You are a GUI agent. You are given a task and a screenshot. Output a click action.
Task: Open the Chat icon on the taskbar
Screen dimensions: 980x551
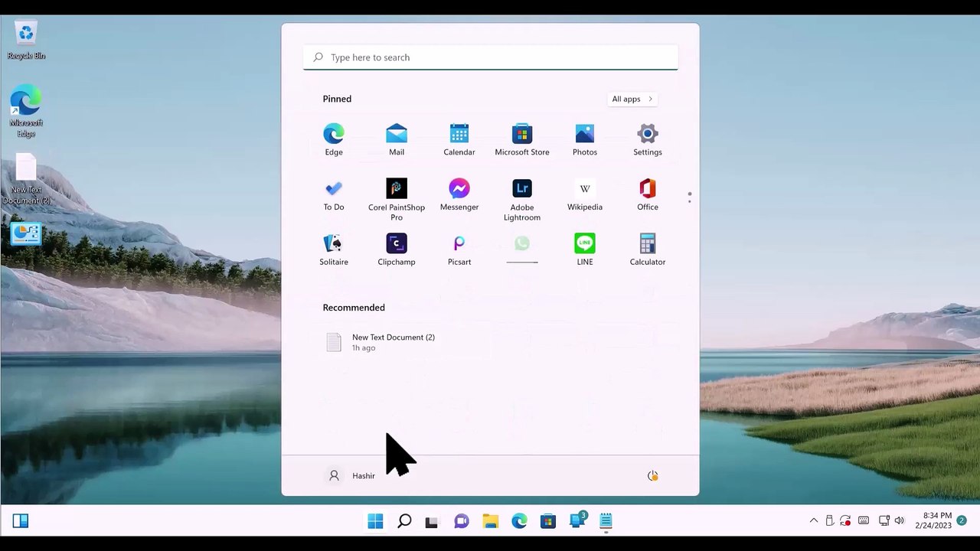coord(461,521)
